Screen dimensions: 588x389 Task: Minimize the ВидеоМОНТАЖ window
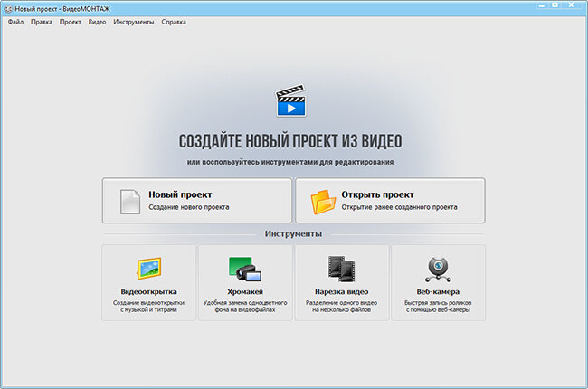[542, 5]
